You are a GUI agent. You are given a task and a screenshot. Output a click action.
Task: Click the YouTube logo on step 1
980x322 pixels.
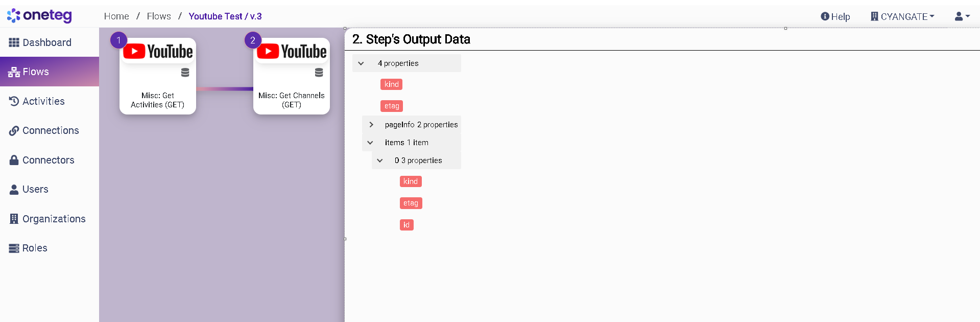[158, 52]
